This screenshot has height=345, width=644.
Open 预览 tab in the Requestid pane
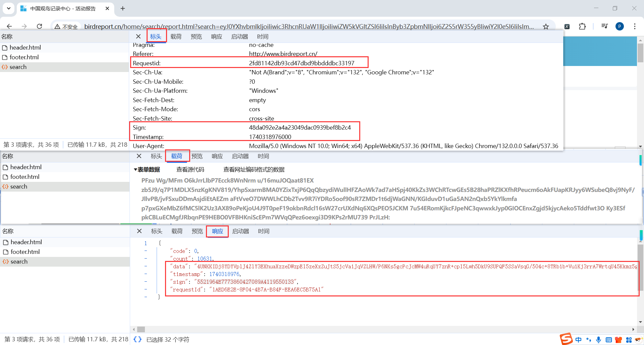pos(196,37)
